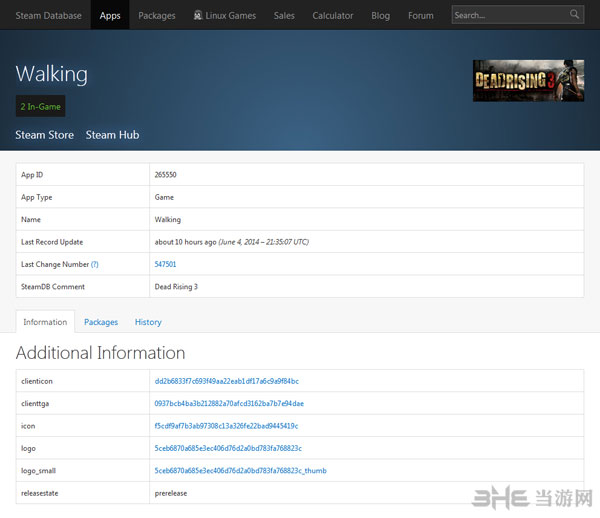Select the Information tab
Viewport: 600px width, 518px height.
tap(45, 322)
